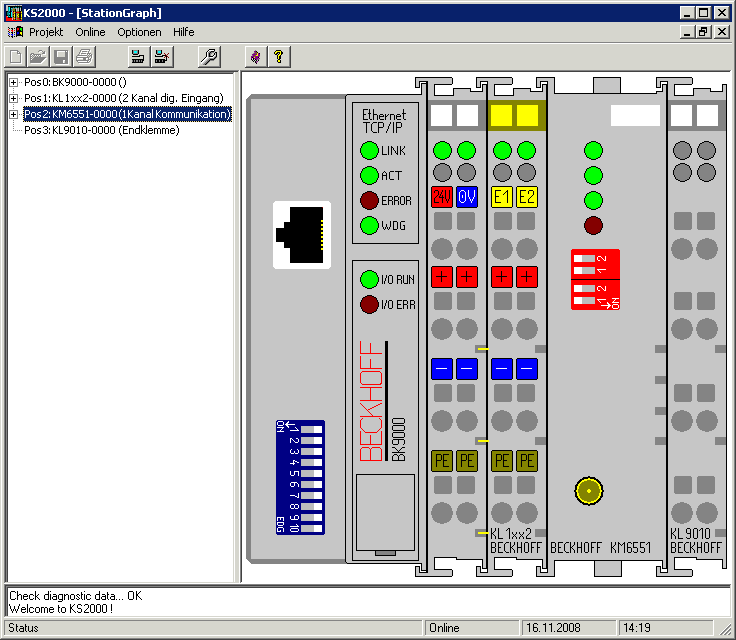The image size is (736, 640).
Task: Click the purple diamond toolbar icon
Action: (256, 57)
